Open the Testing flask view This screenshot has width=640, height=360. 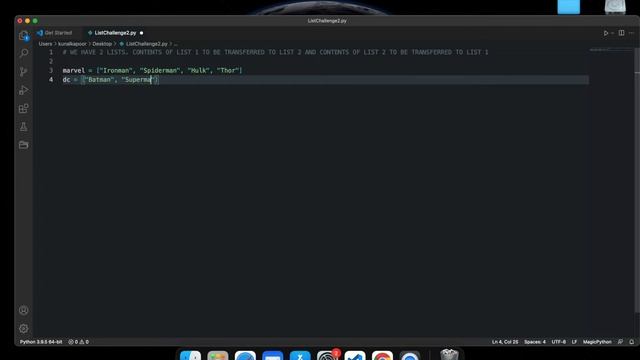tap(24, 127)
